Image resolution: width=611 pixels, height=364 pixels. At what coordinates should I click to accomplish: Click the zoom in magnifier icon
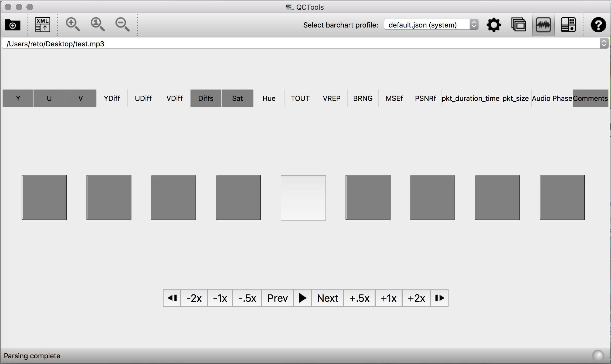coord(73,25)
